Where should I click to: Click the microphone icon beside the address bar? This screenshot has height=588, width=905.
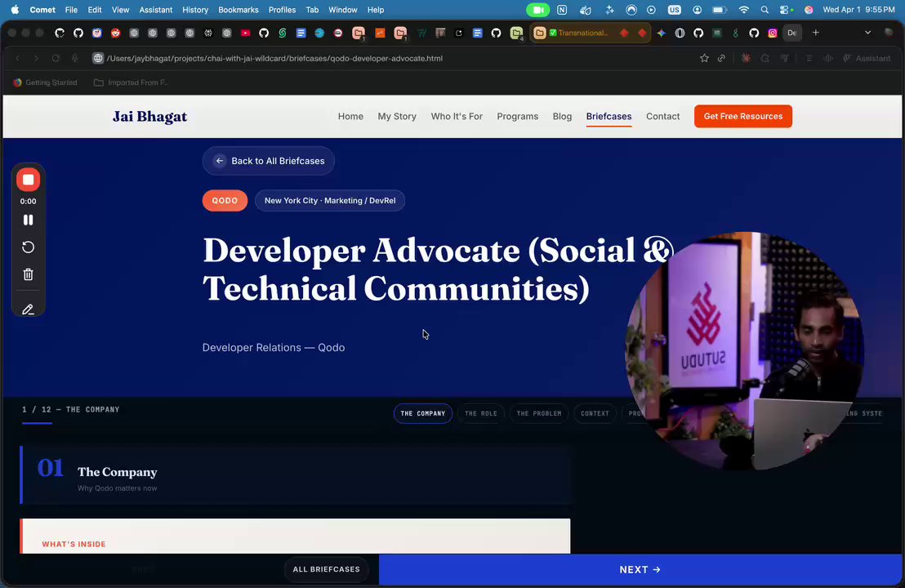click(75, 58)
